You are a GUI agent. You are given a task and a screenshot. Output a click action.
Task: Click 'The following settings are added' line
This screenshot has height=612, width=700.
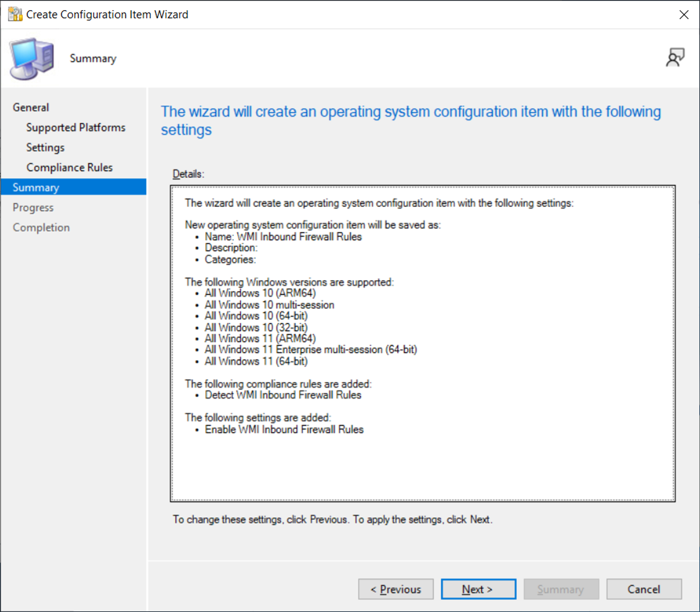[258, 418]
